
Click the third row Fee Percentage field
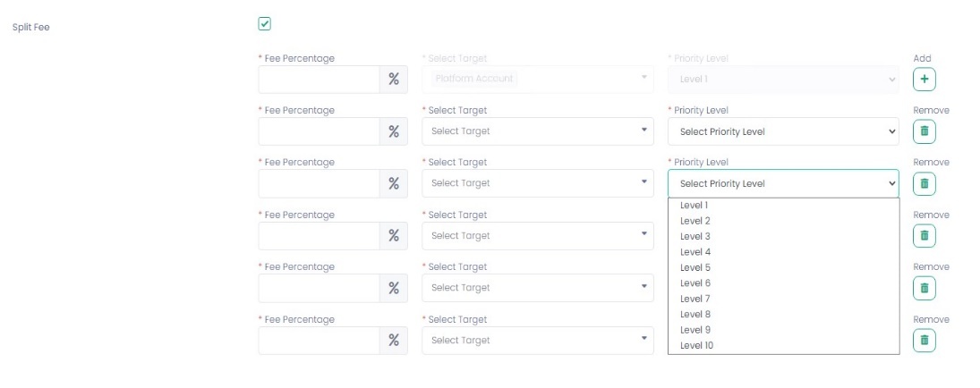[x=319, y=183]
